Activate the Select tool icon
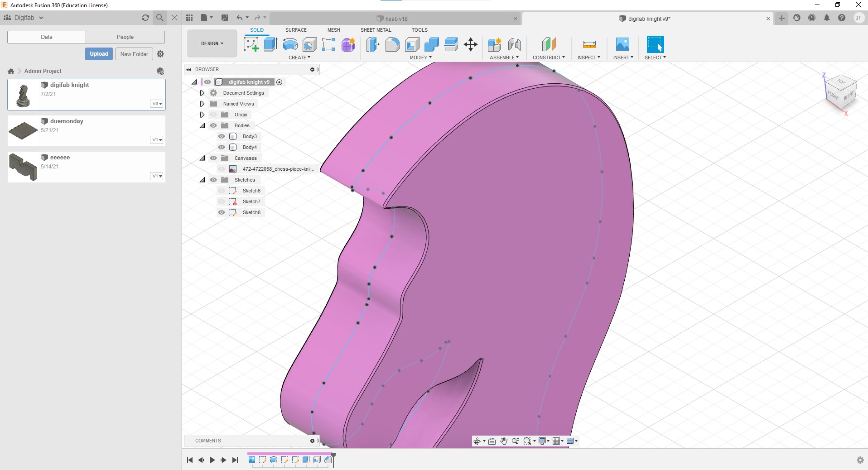868x470 pixels. (655, 44)
